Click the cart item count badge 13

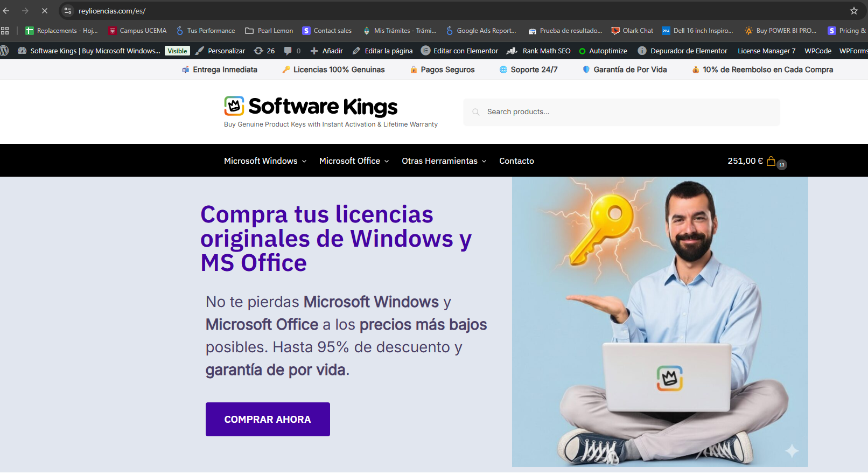click(782, 165)
